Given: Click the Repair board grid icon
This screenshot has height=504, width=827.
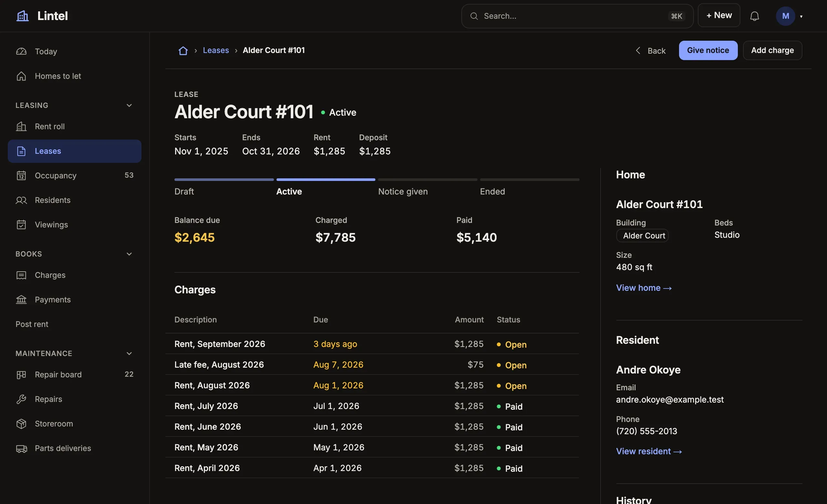Looking at the screenshot, I should [21, 374].
